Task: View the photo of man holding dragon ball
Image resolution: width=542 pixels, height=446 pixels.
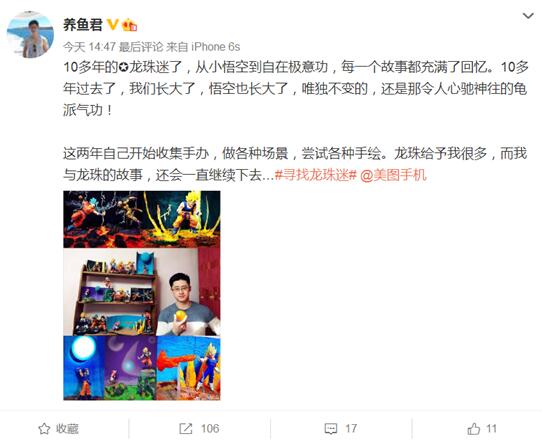Action: [x=142, y=292]
